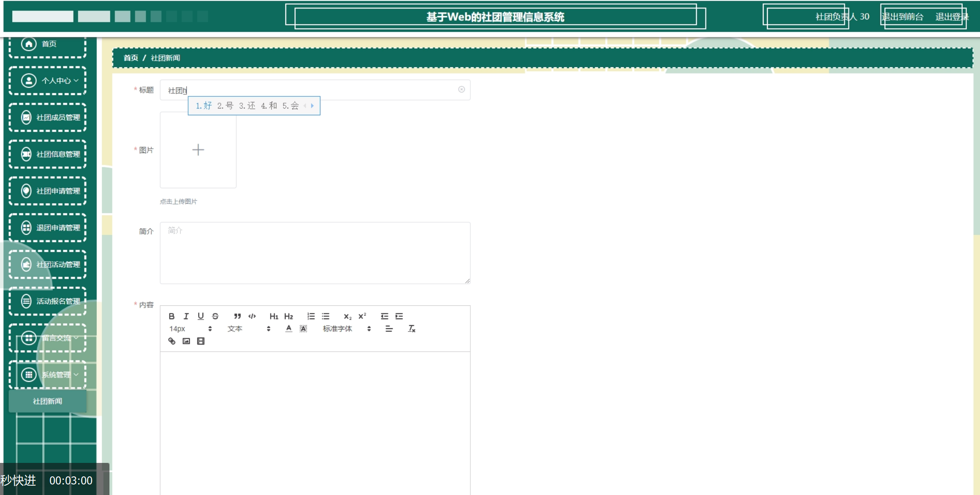Click the insert image icon in the editor

coord(186,341)
